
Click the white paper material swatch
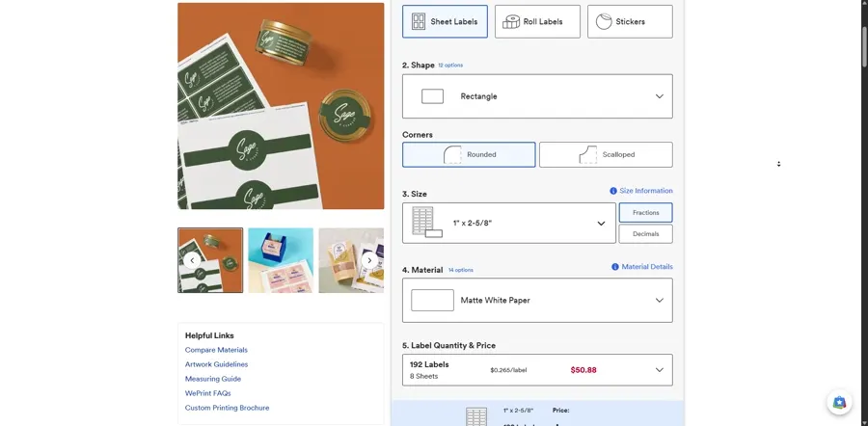tap(432, 301)
